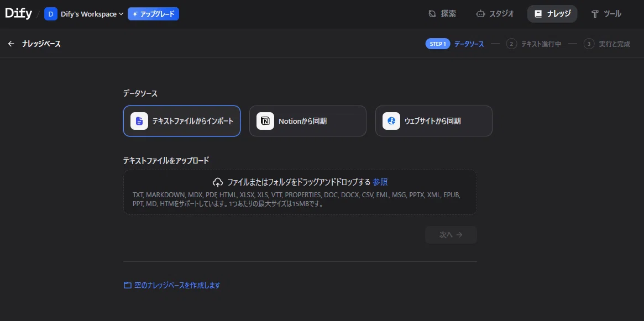Image resolution: width=644 pixels, height=321 pixels.
Task: Click 空のナレッジベースを作成します link
Action: [177, 285]
